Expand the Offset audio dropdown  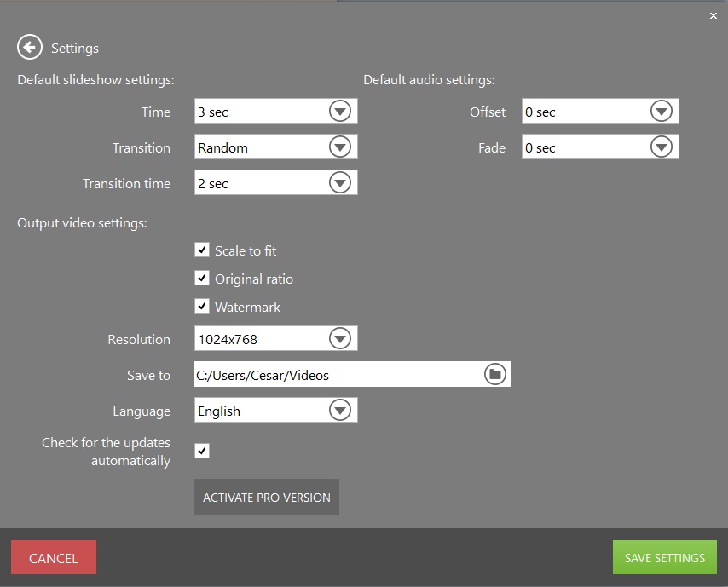point(661,110)
